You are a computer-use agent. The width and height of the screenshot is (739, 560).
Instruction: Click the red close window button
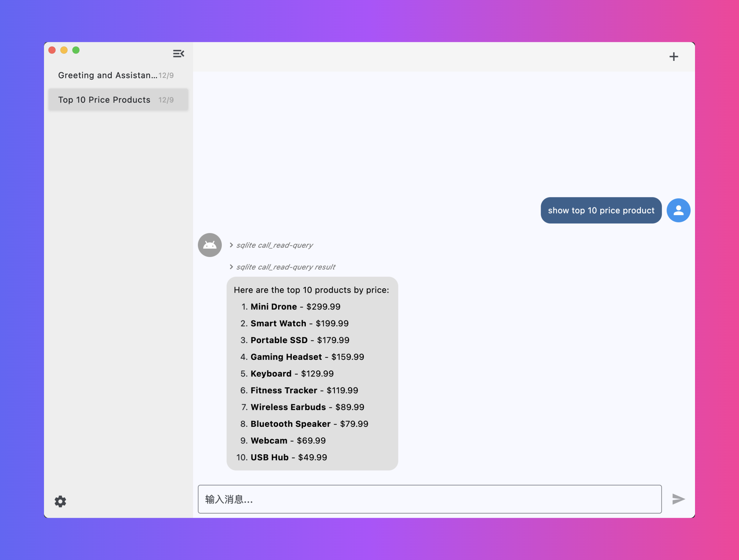pos(52,50)
